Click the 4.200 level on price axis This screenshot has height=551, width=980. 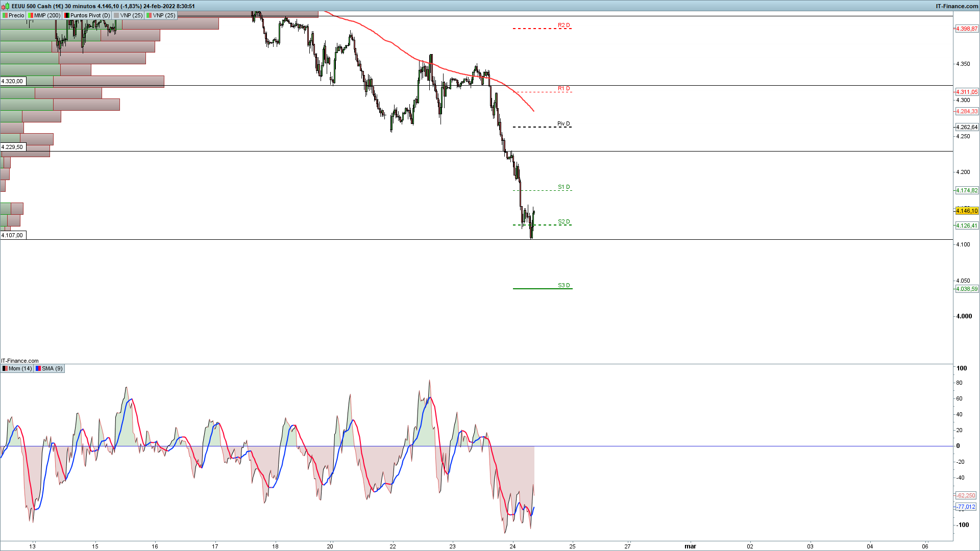(x=963, y=172)
